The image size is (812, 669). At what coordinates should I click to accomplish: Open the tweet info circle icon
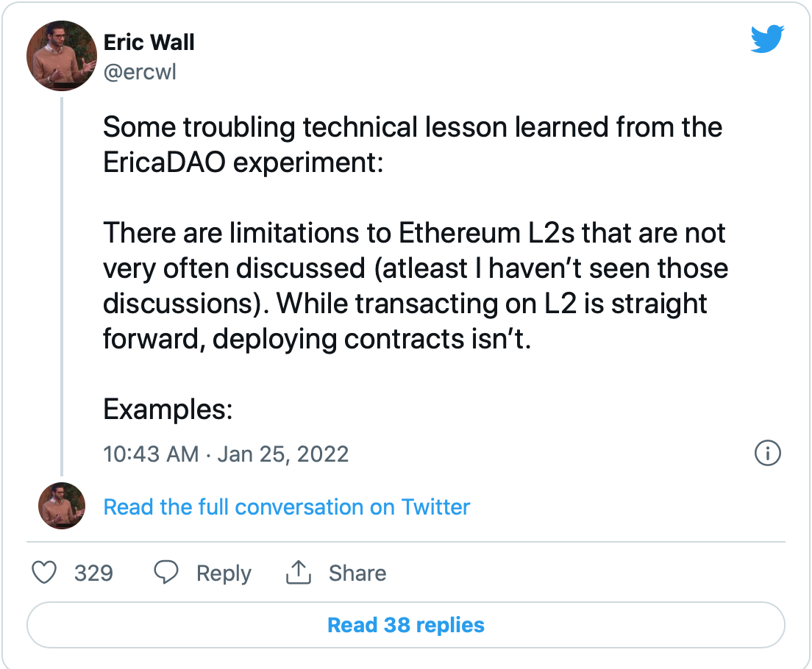(767, 453)
